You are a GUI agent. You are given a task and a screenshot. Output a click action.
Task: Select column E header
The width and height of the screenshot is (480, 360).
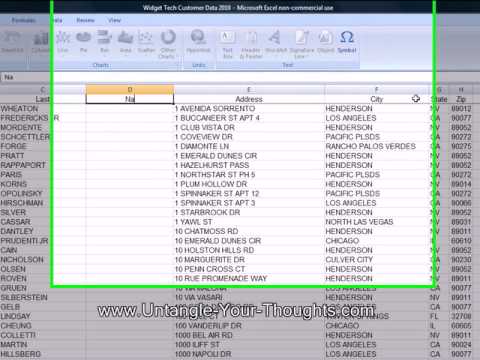[x=249, y=89]
